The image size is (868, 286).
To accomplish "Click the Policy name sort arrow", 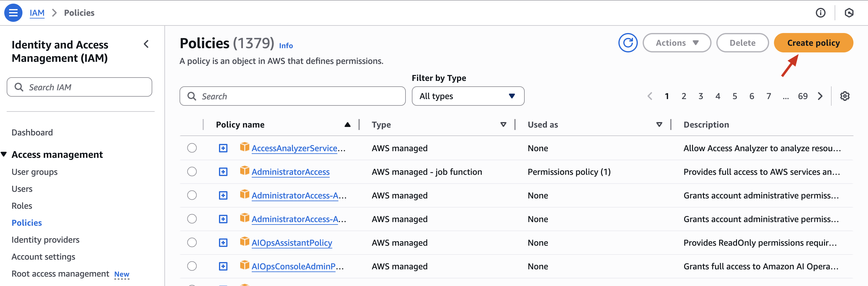I will (x=347, y=125).
